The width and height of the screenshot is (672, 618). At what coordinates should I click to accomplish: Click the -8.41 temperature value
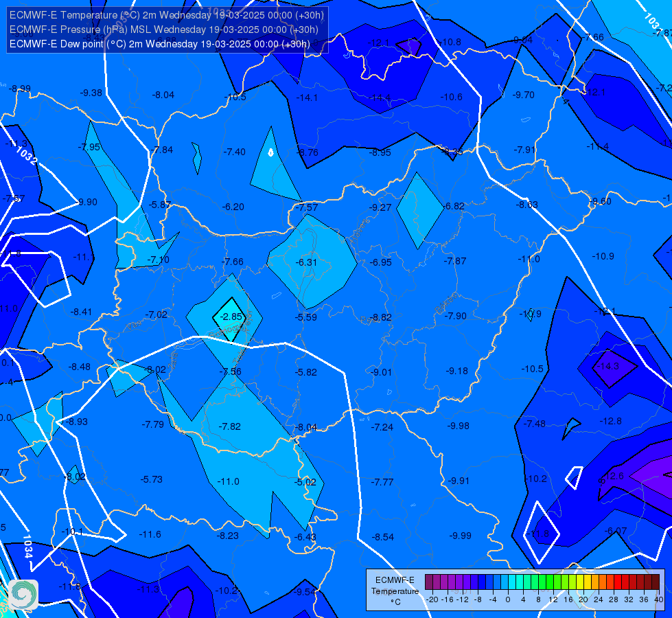[81, 312]
